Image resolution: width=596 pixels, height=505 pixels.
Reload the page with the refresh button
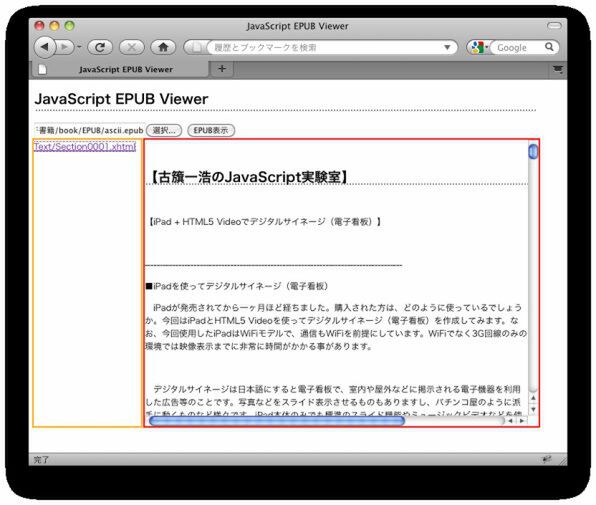point(100,47)
